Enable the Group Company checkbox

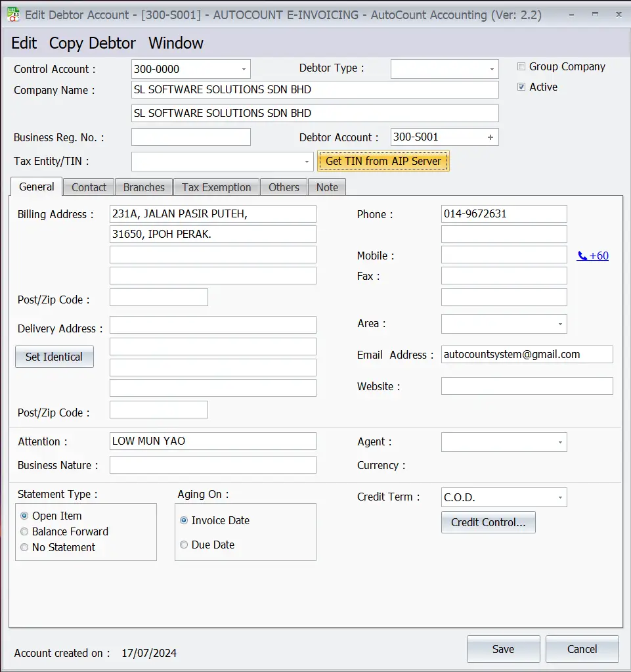pos(521,66)
